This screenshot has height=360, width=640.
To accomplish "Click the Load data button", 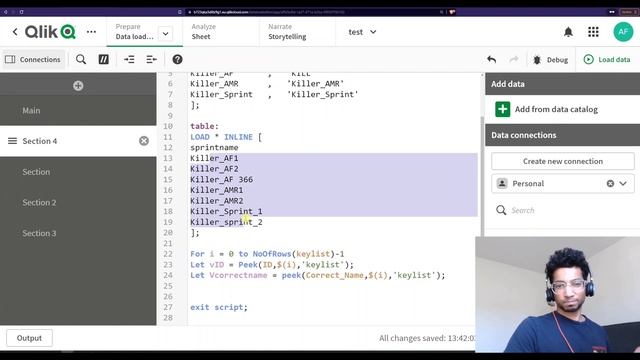I will pyautogui.click(x=607, y=60).
